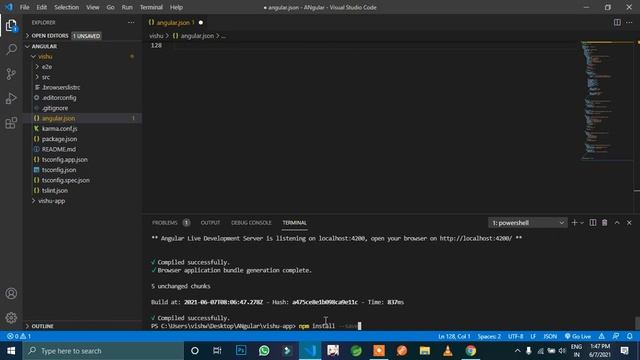Open the Search view in activity bar
This screenshot has height=360, width=640.
(x=11, y=49)
